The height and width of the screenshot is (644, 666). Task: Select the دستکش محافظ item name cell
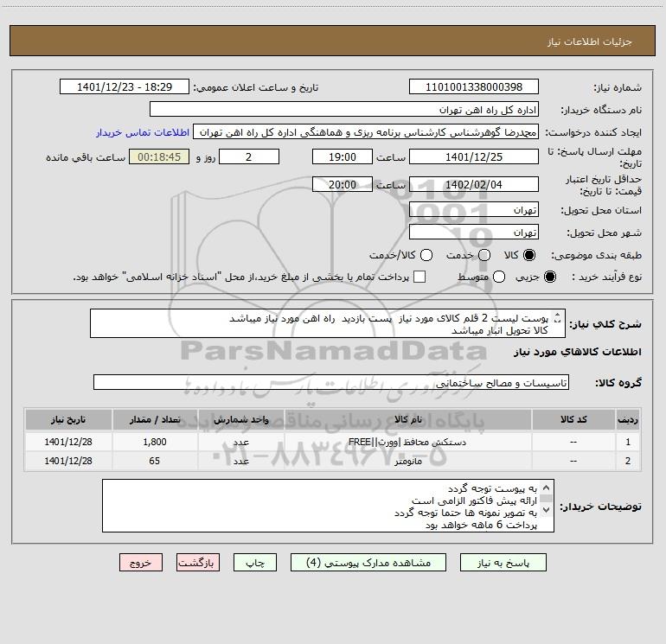point(407,442)
